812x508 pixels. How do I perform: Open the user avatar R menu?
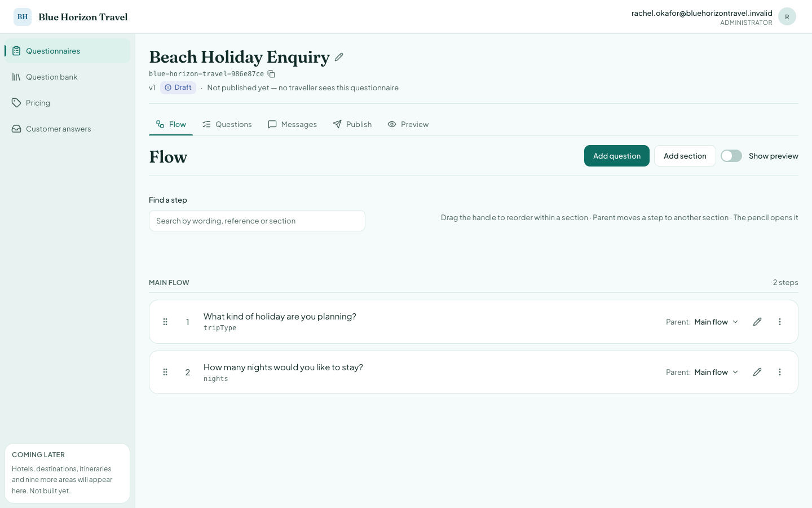click(787, 17)
